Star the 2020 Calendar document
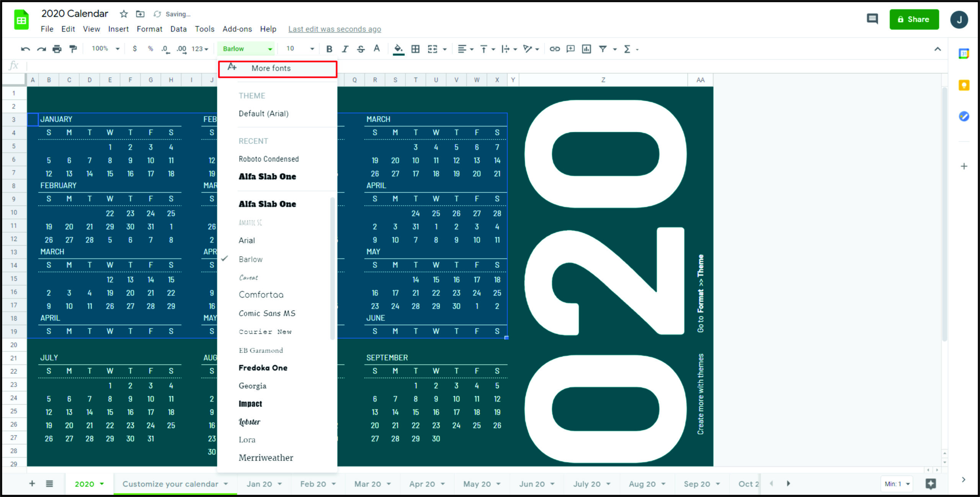The width and height of the screenshot is (980, 497). point(124,14)
